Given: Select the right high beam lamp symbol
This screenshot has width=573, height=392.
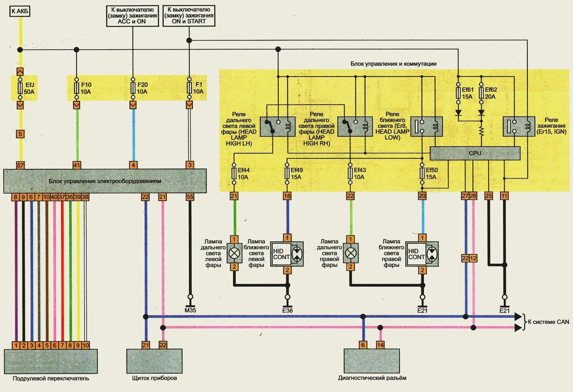Looking at the screenshot, I should pos(350,253).
